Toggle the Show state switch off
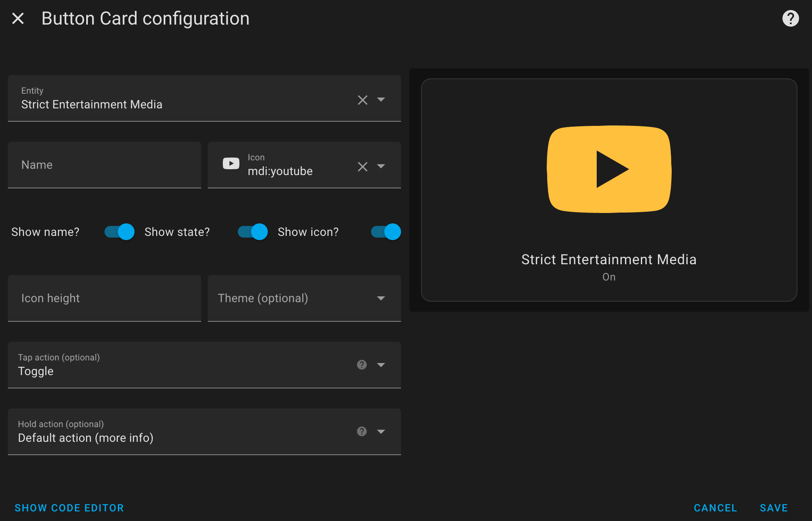This screenshot has height=521, width=812. pyautogui.click(x=252, y=231)
